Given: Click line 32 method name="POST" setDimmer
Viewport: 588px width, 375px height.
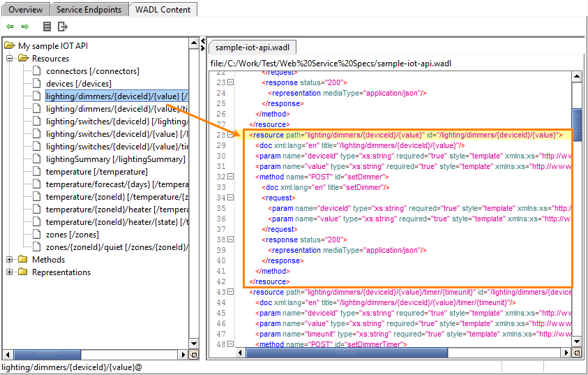Looking at the screenshot, I should tap(322, 177).
